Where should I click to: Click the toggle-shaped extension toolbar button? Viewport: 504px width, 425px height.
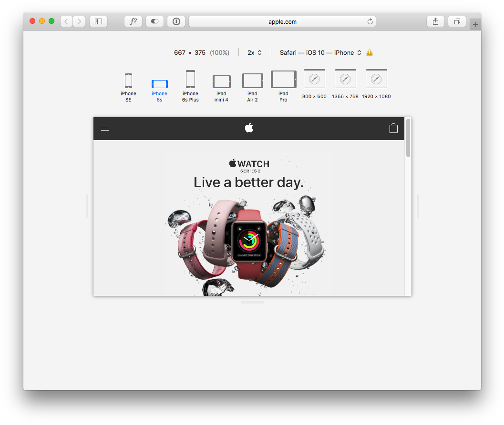pos(154,21)
